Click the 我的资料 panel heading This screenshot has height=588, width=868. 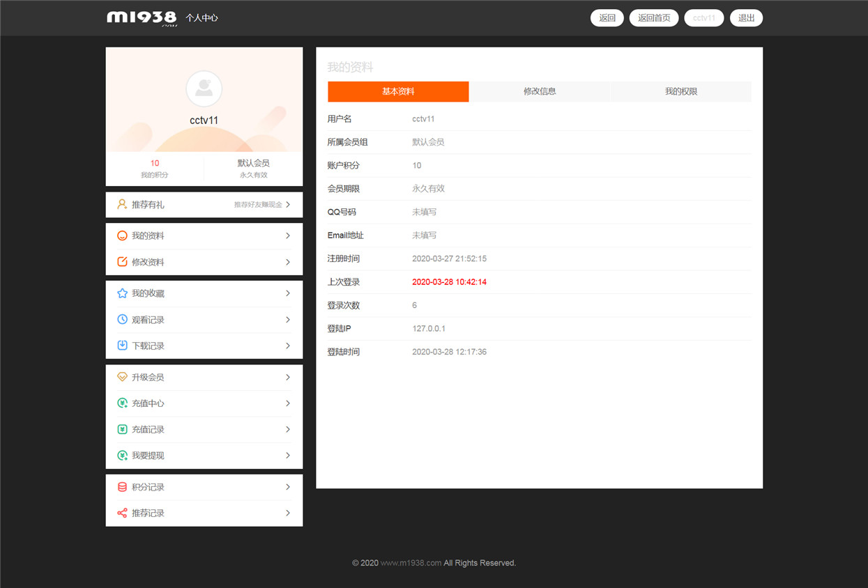(x=351, y=68)
